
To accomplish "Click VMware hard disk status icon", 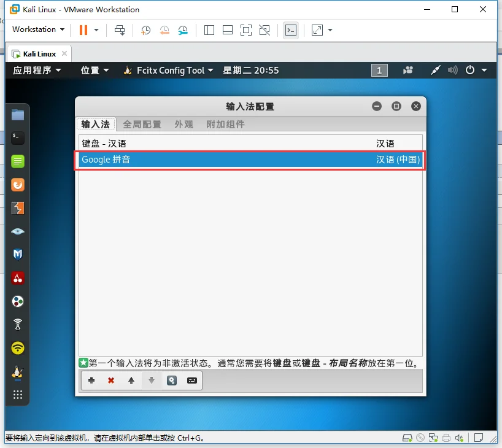I will click(407, 438).
